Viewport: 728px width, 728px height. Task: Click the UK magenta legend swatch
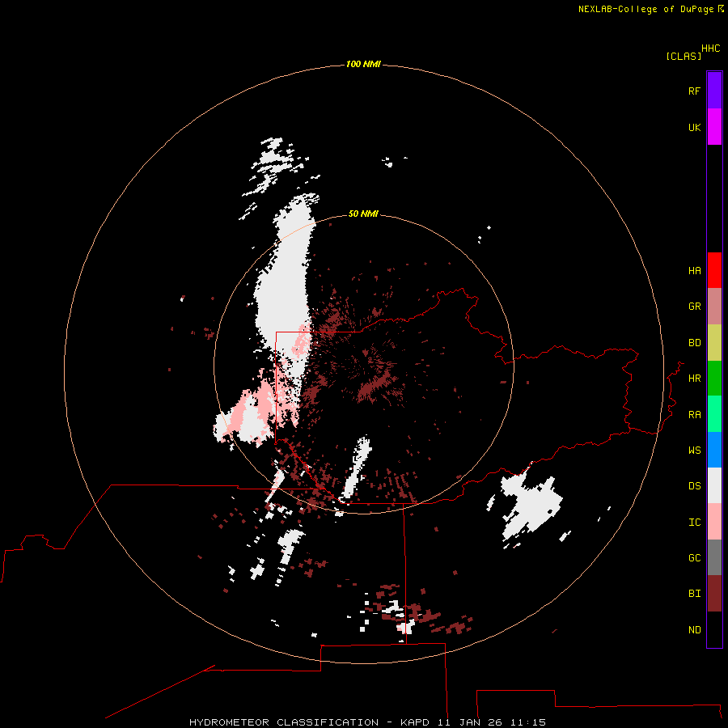pyautogui.click(x=714, y=127)
